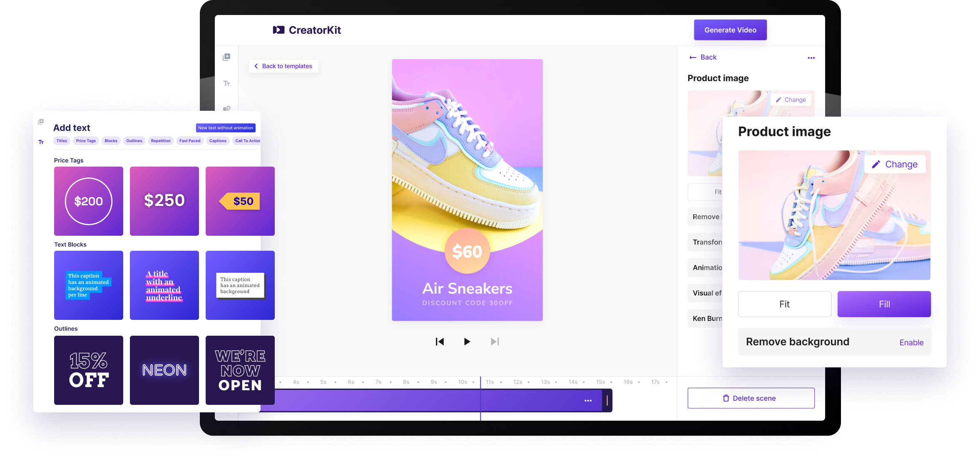This screenshot has width=980, height=459.
Task: Choose animated background per line text block
Action: (x=89, y=285)
